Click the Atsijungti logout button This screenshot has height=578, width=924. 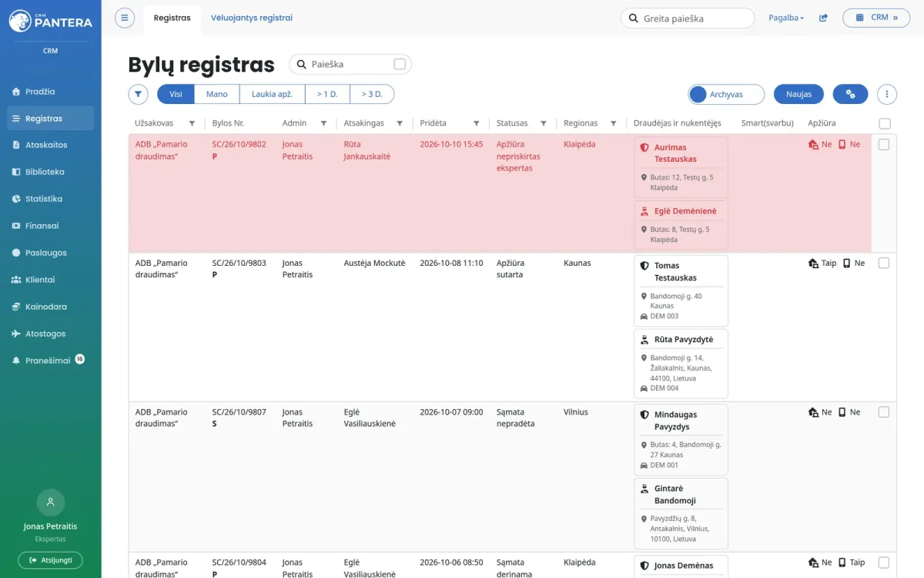(50, 560)
